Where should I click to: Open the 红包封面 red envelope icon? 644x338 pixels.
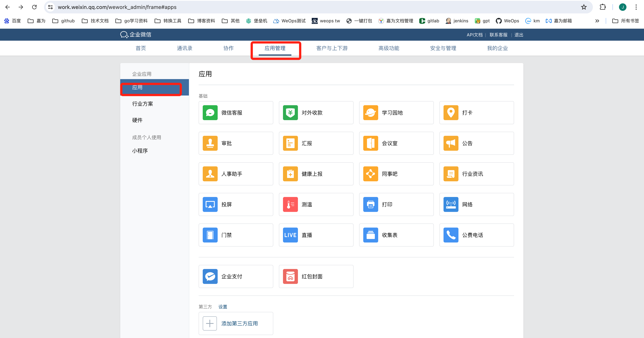tap(290, 276)
